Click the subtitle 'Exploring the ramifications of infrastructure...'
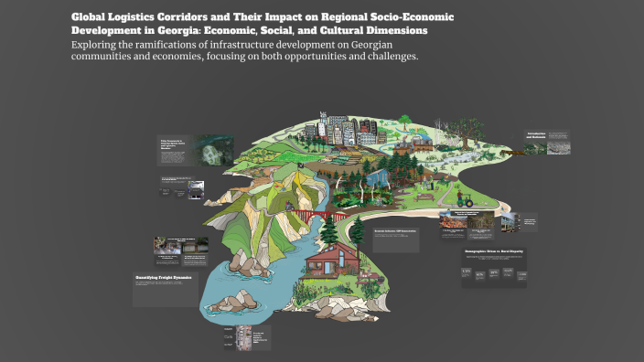 point(245,50)
